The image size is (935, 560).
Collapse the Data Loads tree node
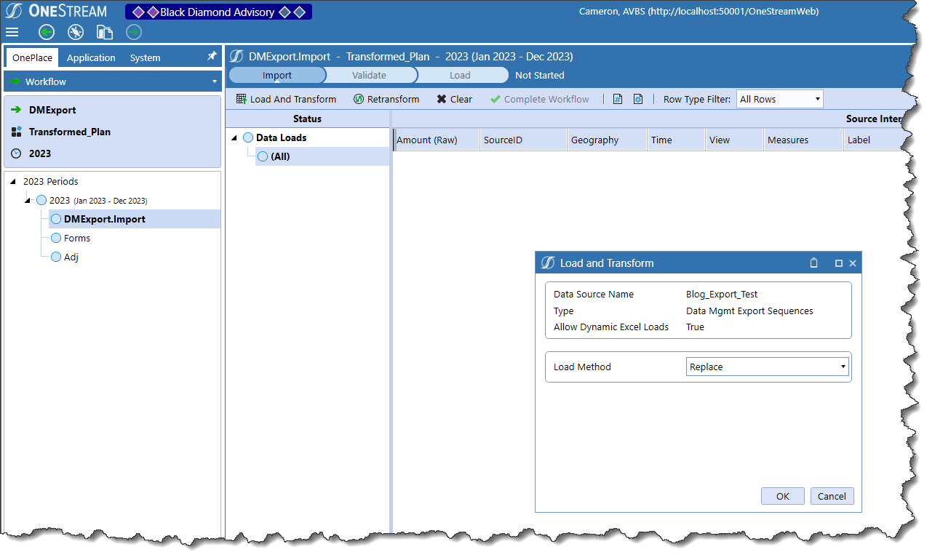(234, 137)
